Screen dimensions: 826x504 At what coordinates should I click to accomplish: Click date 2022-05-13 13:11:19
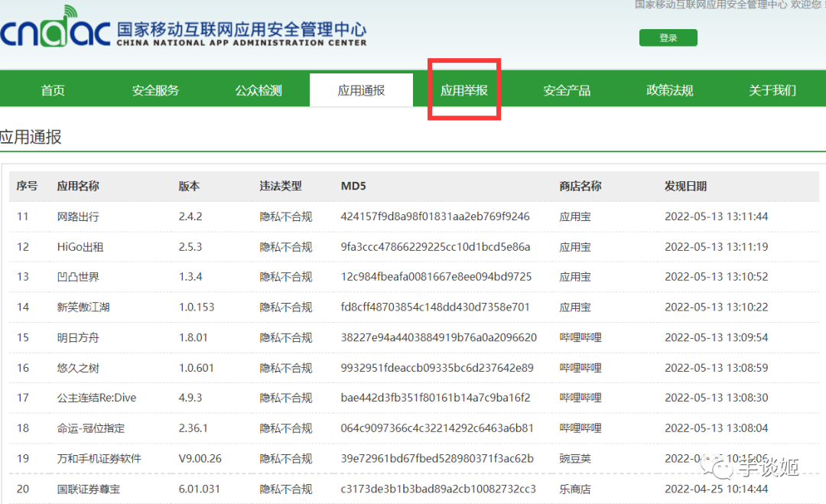click(x=717, y=247)
